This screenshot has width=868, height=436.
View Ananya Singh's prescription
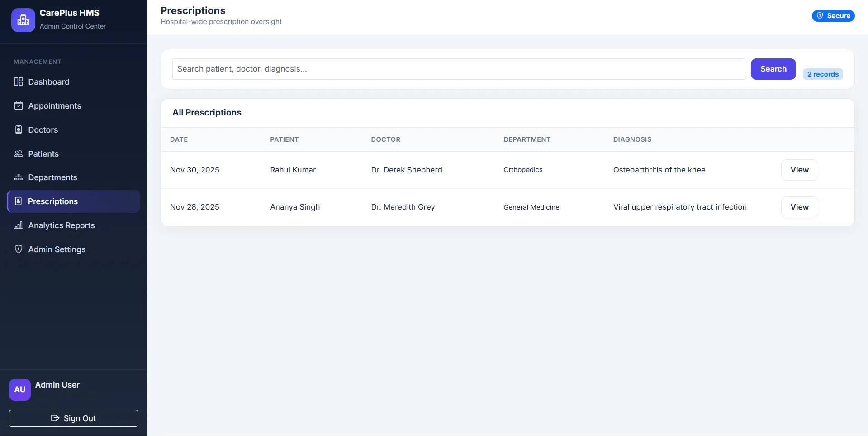click(799, 207)
